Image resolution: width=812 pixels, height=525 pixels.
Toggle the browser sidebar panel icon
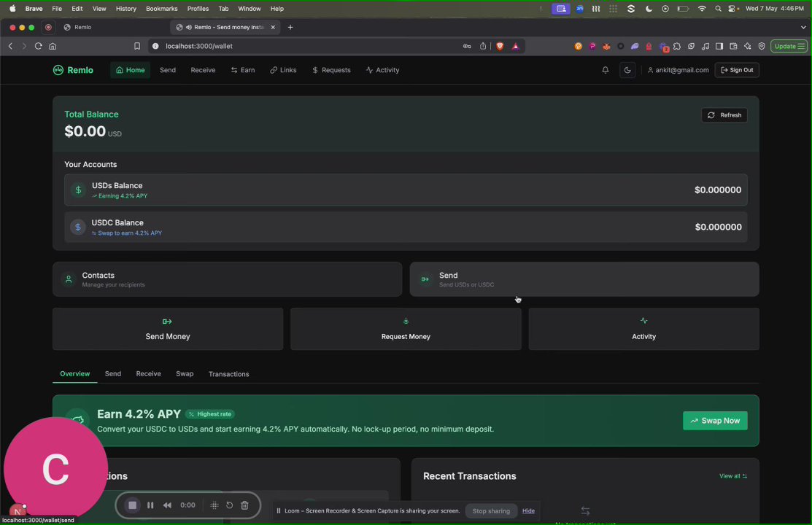click(x=719, y=46)
